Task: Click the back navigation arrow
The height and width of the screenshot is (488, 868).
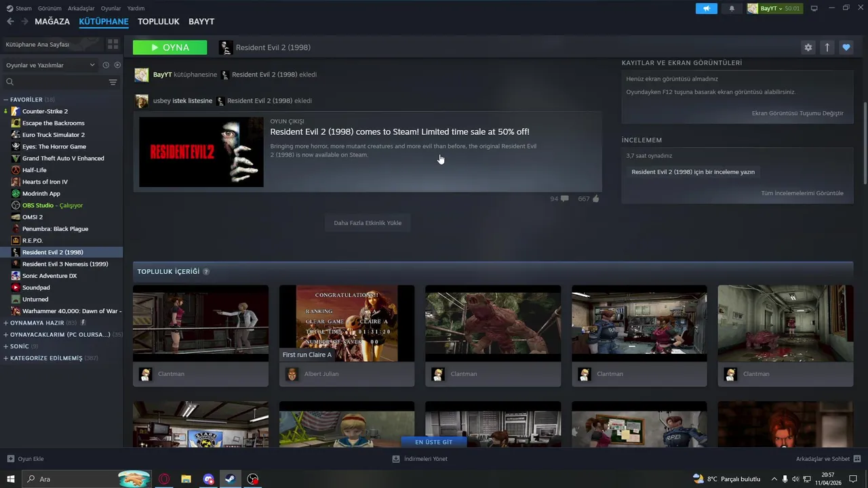Action: coord(10,22)
